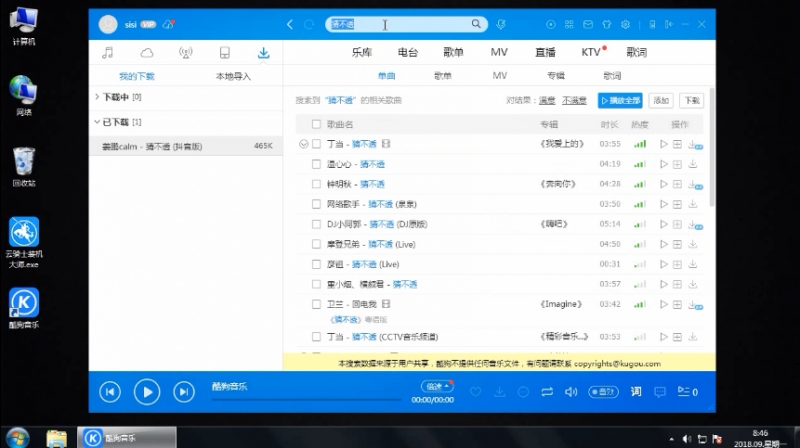Open the comments bubble in player bar
This screenshot has height=448, width=800.
(660, 392)
